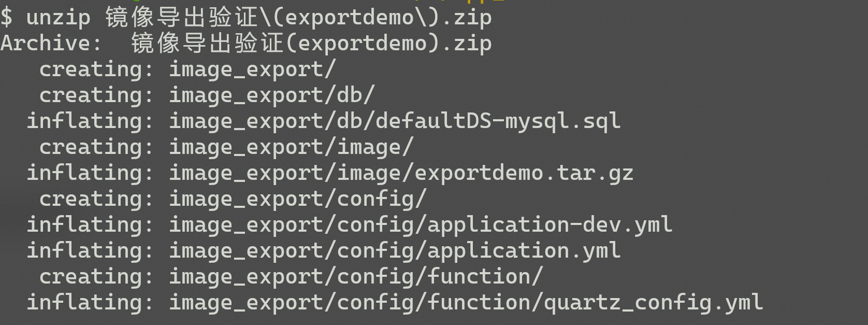Screen dimensions: 868x325
Task: Click the Archive: label line
Action: pos(246,44)
